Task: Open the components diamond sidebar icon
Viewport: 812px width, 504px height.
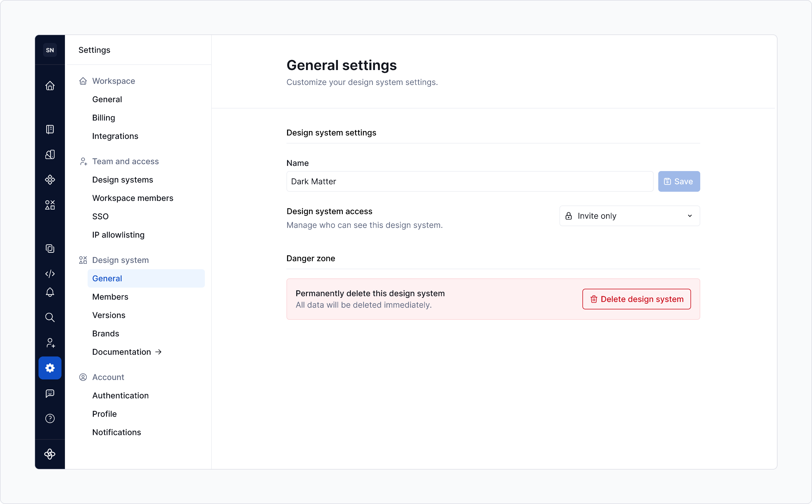Action: 50,179
